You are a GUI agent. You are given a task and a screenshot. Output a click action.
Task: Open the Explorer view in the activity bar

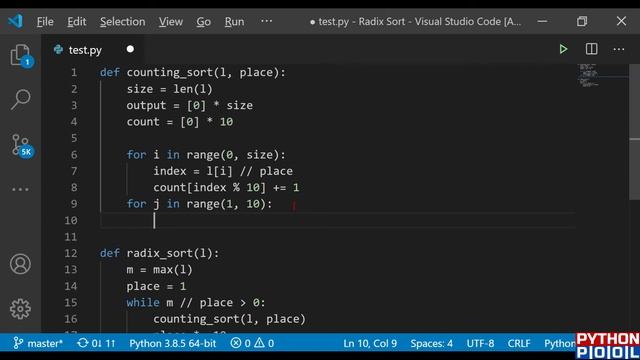pos(20,55)
